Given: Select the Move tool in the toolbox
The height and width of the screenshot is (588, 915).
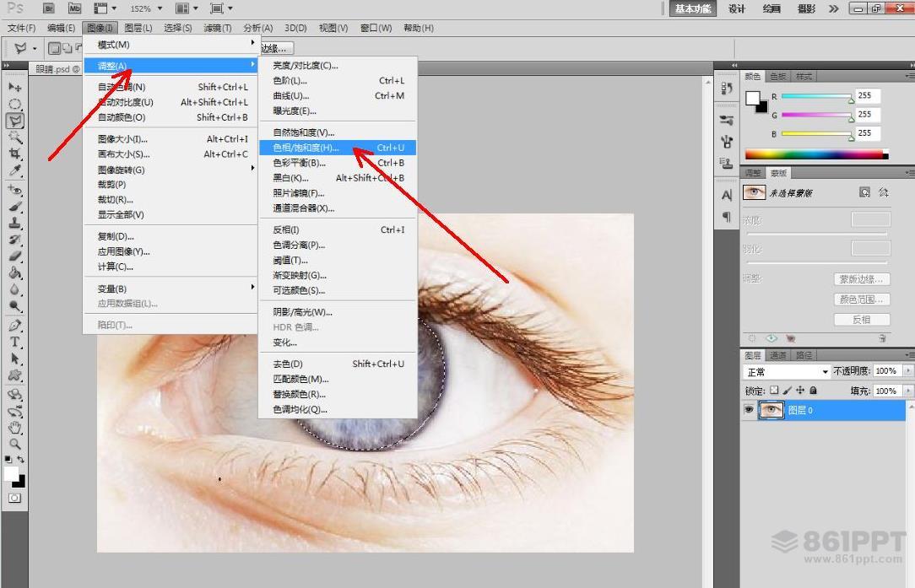Looking at the screenshot, I should (x=15, y=87).
